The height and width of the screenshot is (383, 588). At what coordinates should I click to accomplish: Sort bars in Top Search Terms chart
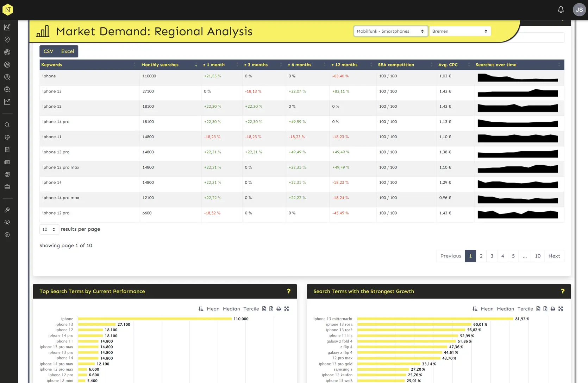pyautogui.click(x=201, y=309)
